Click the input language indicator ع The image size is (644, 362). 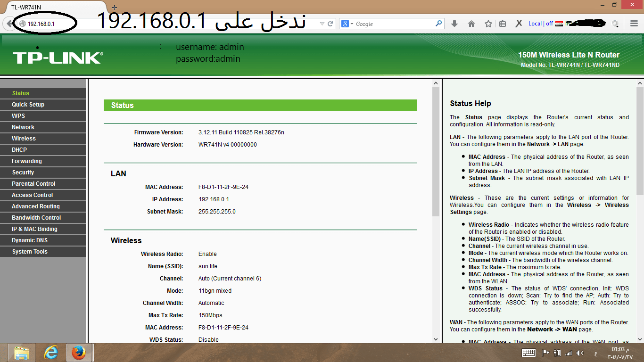point(596,353)
